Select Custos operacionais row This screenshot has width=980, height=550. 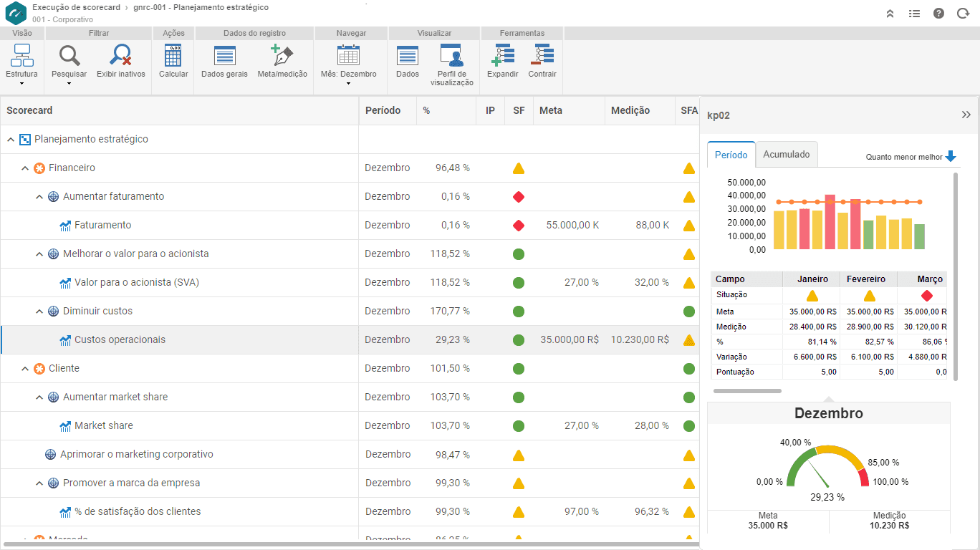[x=350, y=340]
